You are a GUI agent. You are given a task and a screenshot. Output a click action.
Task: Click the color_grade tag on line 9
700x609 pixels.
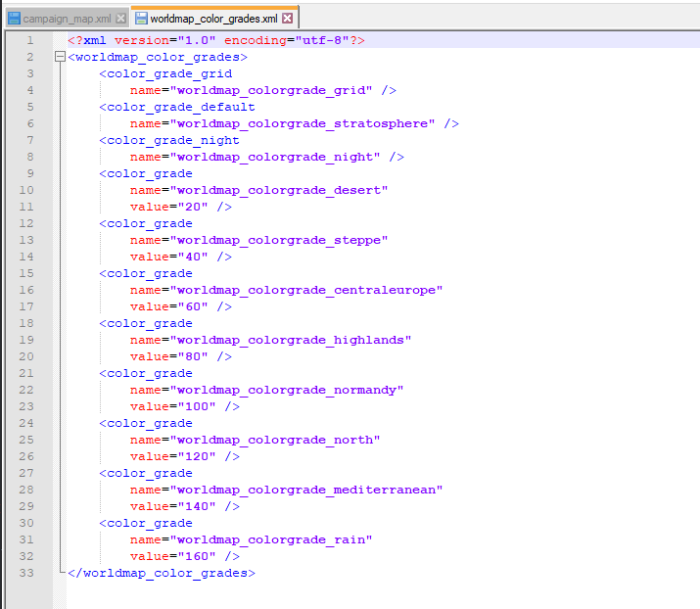tap(146, 173)
